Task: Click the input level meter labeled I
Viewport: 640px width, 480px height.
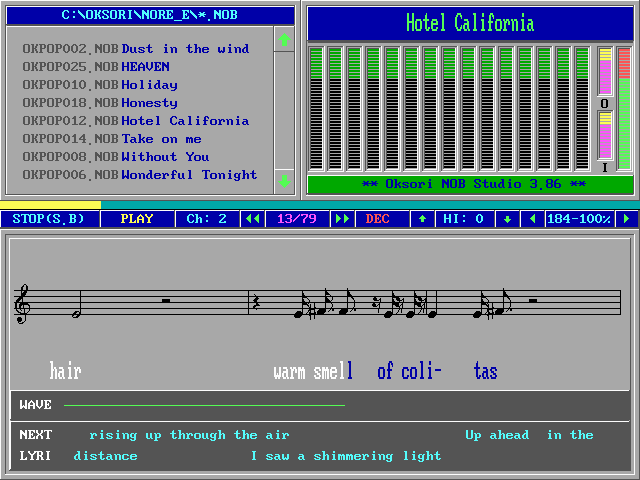Action: 605,136
